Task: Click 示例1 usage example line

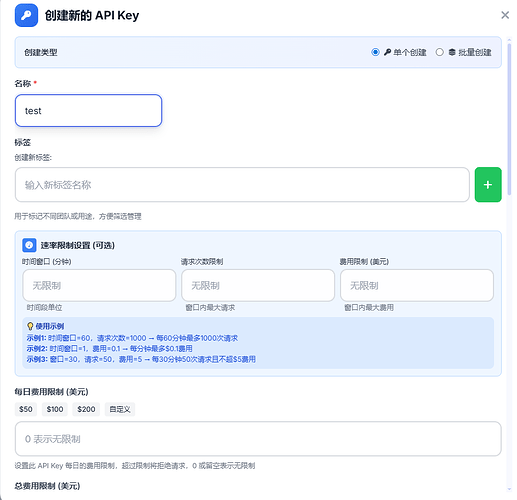Action: point(132,338)
